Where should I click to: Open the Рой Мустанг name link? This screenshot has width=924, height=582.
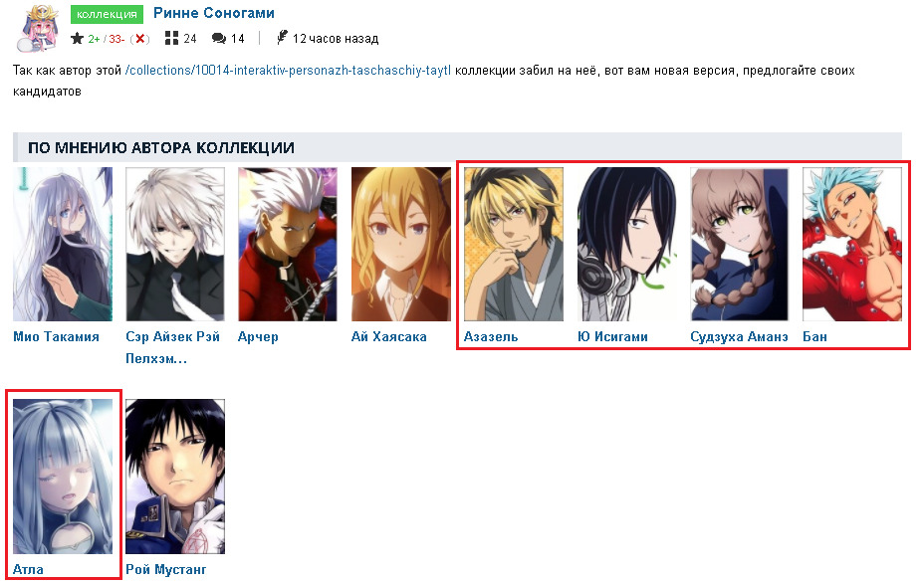pos(166,570)
